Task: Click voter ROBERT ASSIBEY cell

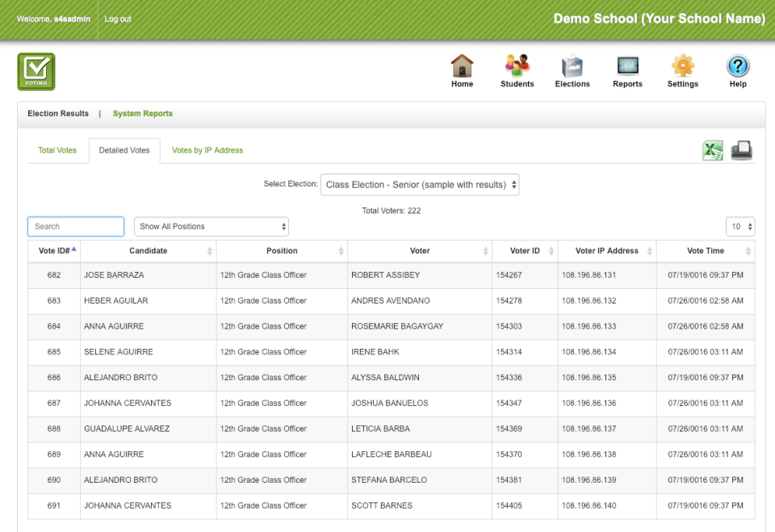Action: pos(420,275)
